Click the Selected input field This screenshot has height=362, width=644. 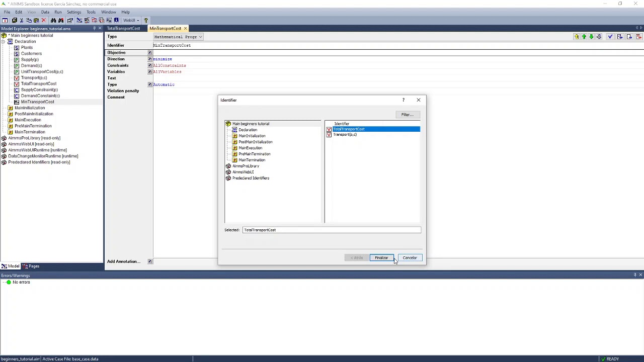click(332, 230)
